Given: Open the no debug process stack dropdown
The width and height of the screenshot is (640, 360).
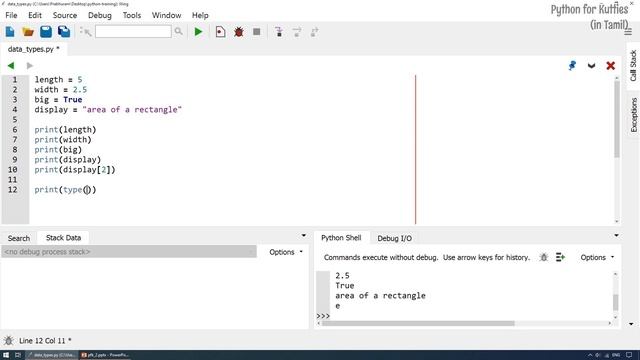Looking at the screenshot, I should 129,251.
